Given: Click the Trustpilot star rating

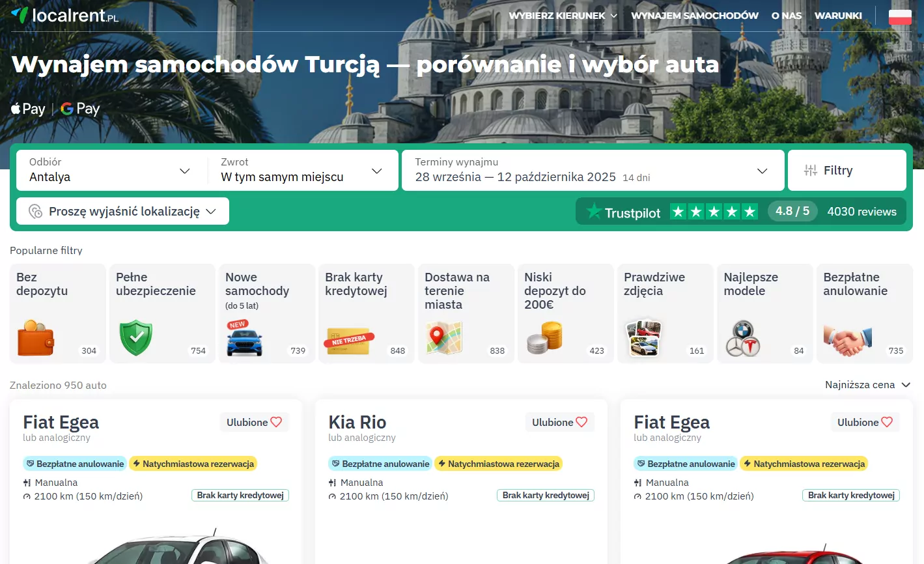Looking at the screenshot, I should click(714, 212).
